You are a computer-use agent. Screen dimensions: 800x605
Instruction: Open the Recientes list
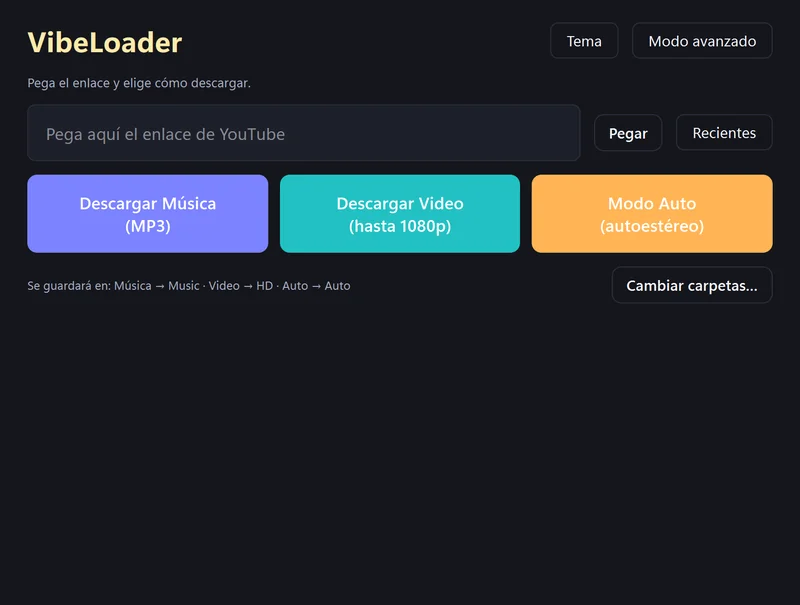724,133
